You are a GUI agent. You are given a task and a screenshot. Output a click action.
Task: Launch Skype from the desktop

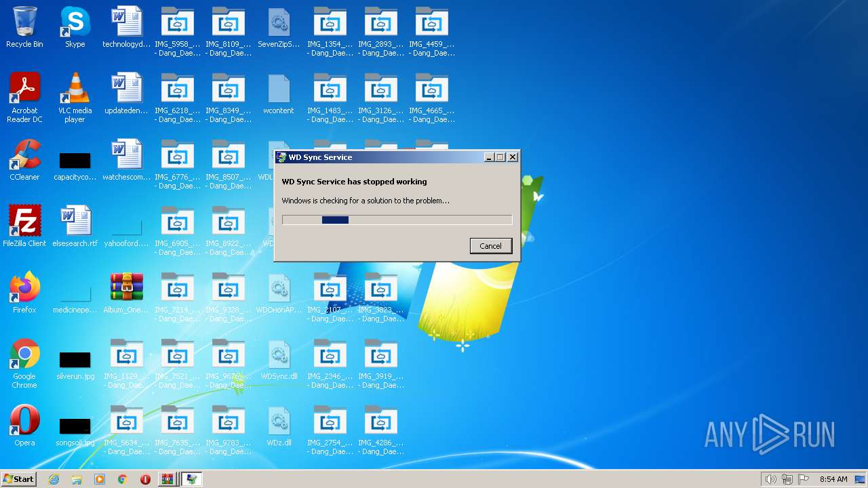point(75,27)
